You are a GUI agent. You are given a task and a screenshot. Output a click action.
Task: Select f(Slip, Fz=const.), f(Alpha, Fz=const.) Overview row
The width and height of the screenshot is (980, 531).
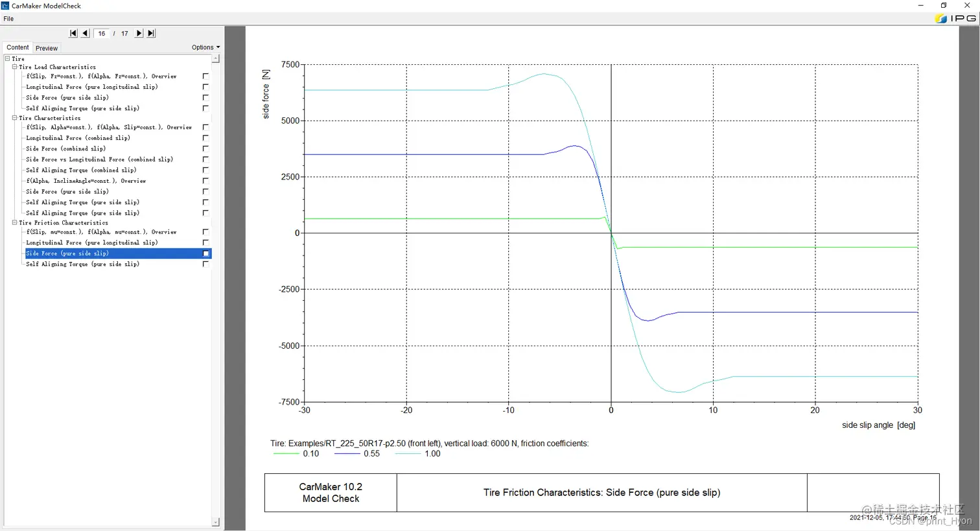101,76
